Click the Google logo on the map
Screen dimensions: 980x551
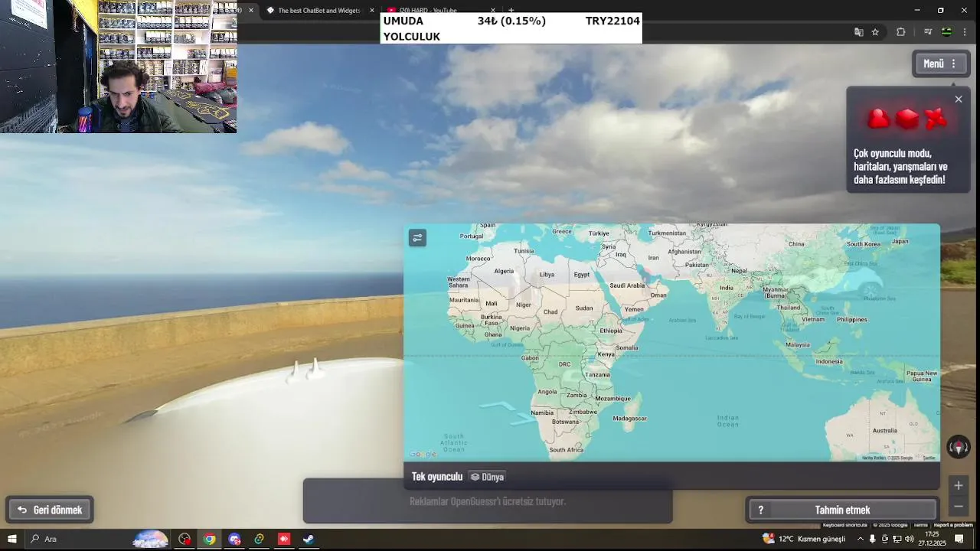point(423,455)
